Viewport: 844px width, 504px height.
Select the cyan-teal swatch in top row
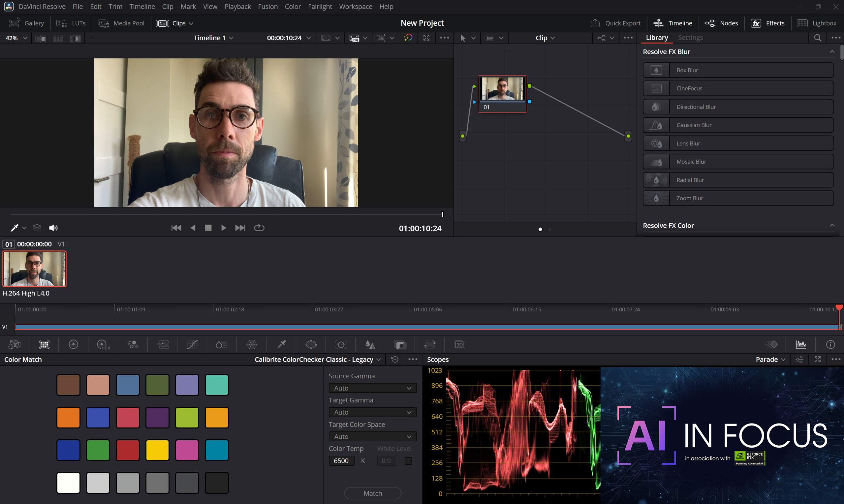click(x=217, y=385)
